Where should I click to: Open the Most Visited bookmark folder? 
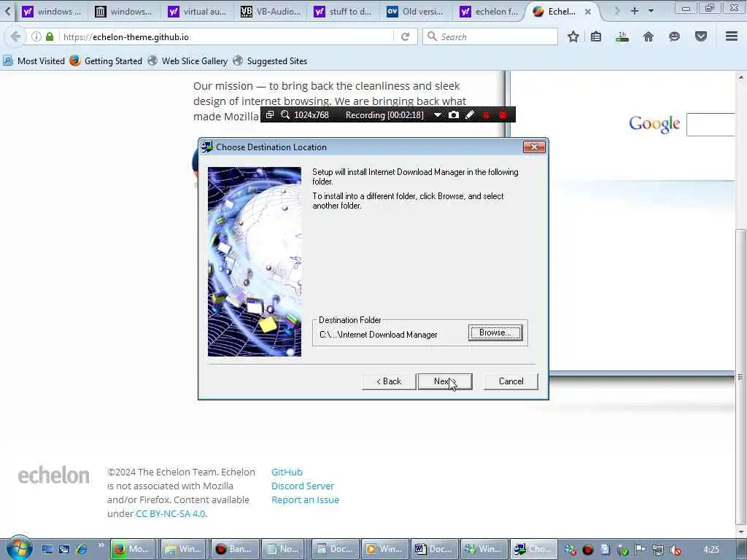(x=34, y=61)
